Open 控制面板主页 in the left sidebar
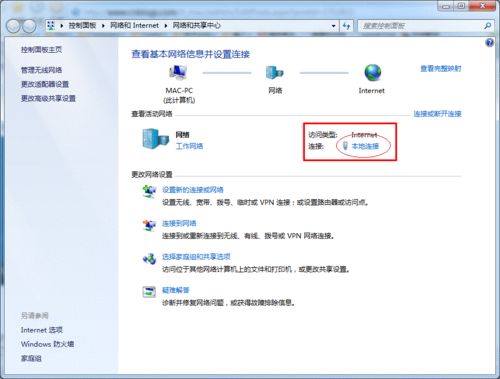Screen dimensions: 500x379 pos(41,50)
